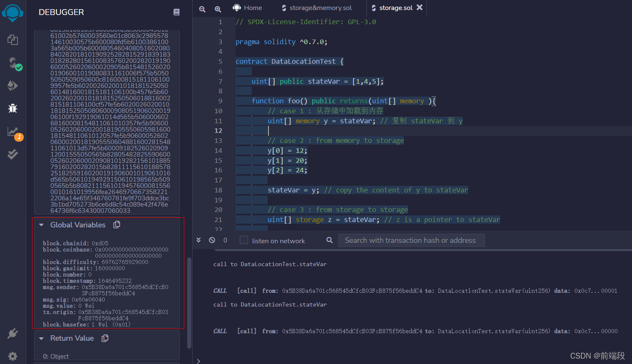Click the 'contract DataLocationTest' line
Image resolution: width=632 pixels, height=364 pixels.
click(290, 61)
